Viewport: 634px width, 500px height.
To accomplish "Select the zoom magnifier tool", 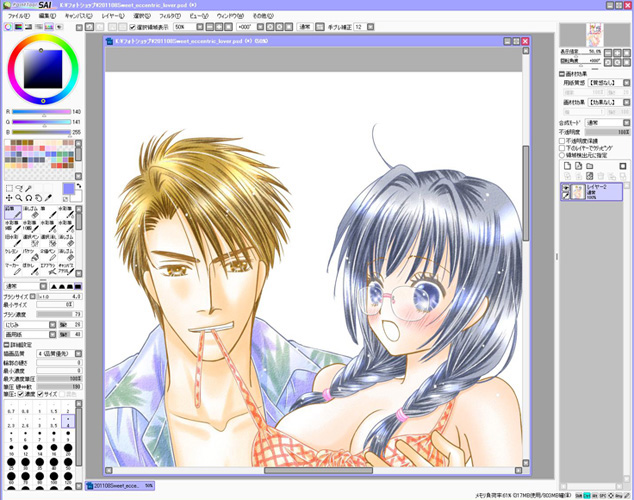I will click(x=19, y=198).
